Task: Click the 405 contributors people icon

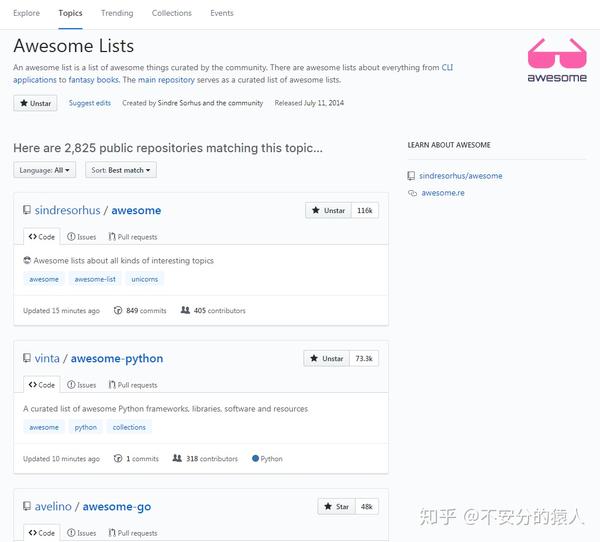Action: (185, 310)
